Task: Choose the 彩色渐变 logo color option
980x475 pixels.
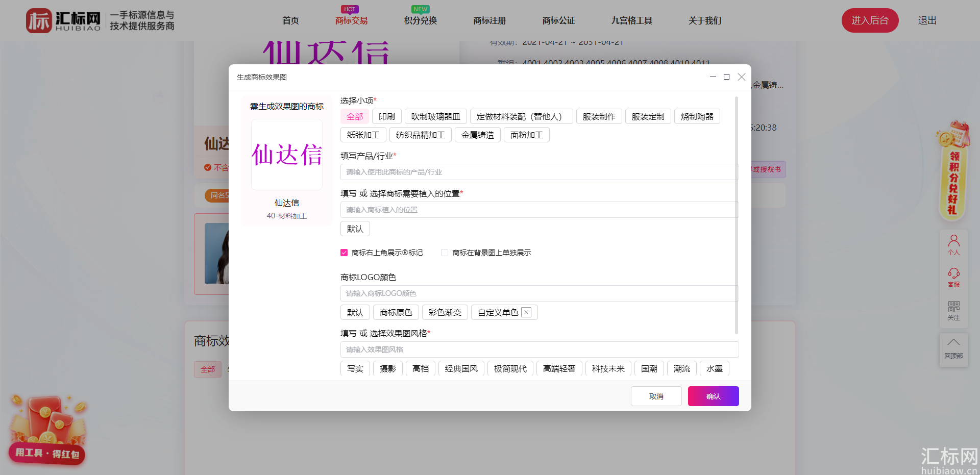Action: tap(445, 313)
